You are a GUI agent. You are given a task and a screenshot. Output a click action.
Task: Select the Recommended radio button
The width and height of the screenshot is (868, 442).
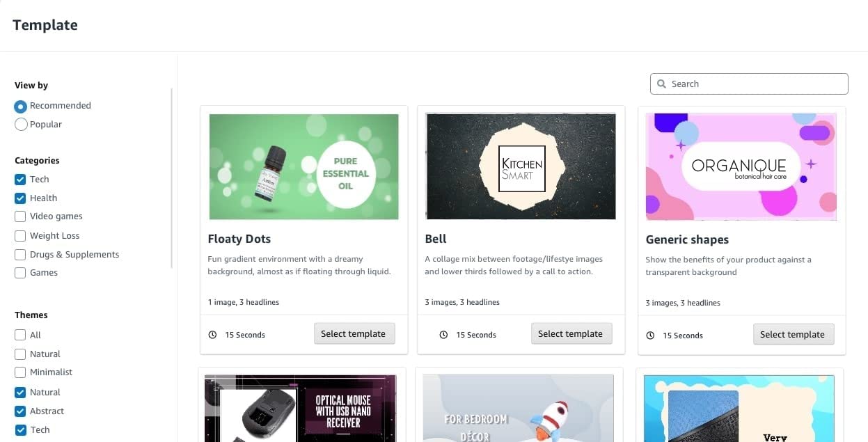pos(19,106)
